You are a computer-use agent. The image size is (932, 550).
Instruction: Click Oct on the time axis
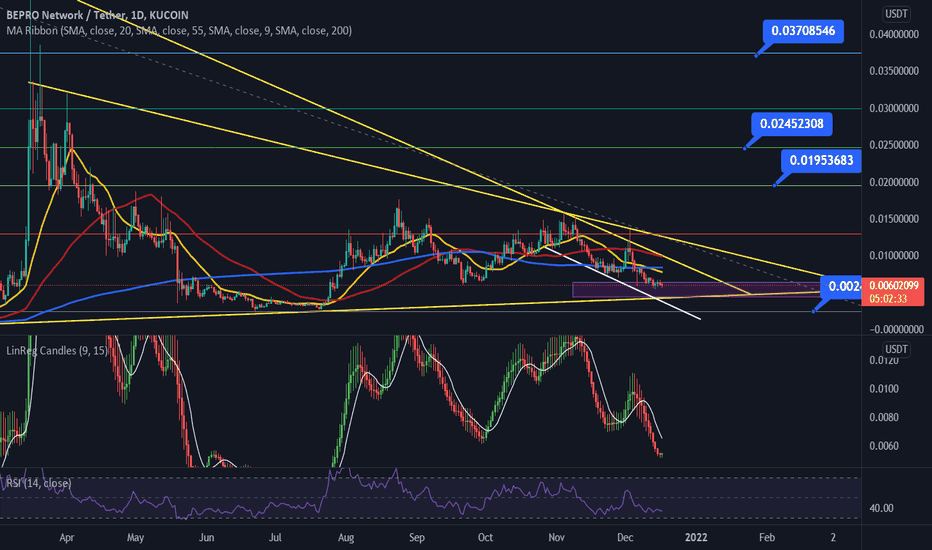(486, 538)
